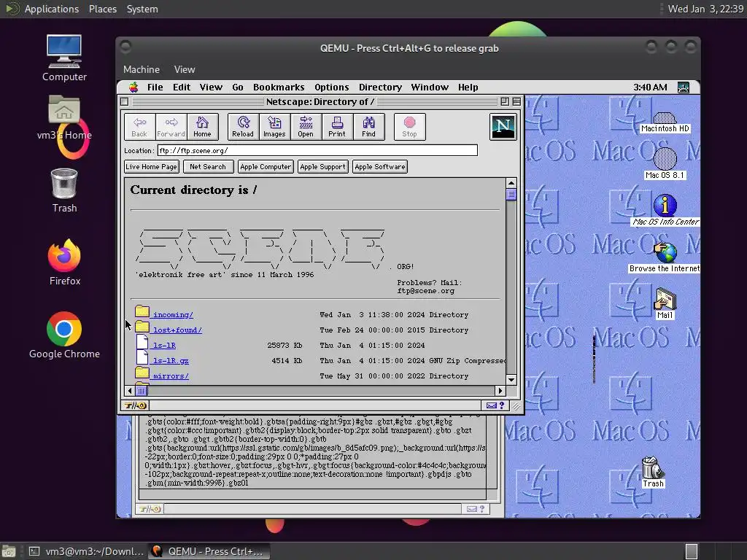Open the Help menu
Screen dimensions: 747x560
coord(468,87)
